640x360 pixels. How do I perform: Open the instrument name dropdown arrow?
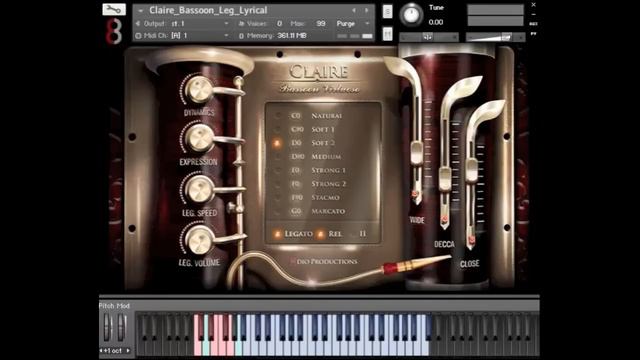pos(140,11)
